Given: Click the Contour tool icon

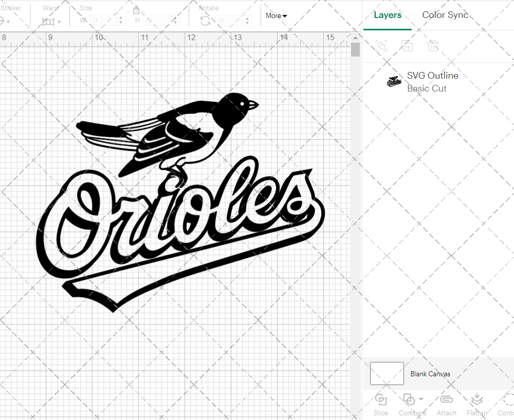Looking at the screenshot, I should pos(508,400).
